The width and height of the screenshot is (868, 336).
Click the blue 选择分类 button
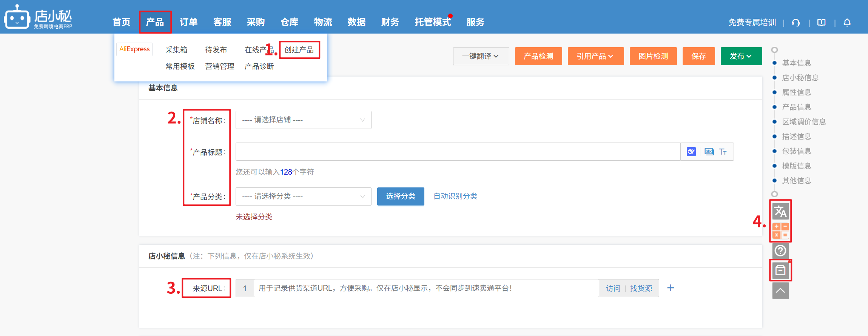400,196
